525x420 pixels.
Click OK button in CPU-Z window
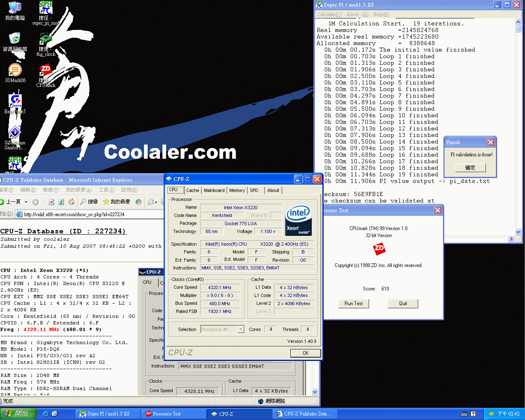pos(306,353)
